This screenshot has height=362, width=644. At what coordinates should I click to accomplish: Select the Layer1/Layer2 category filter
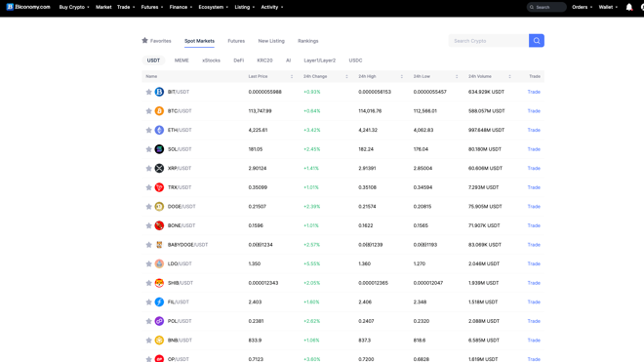click(x=319, y=60)
